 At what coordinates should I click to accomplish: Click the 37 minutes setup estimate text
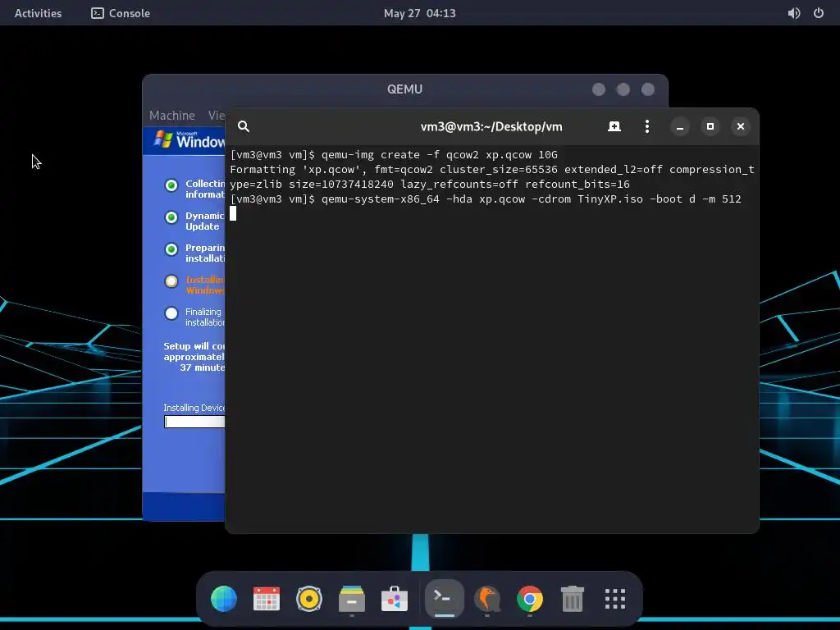click(x=202, y=367)
